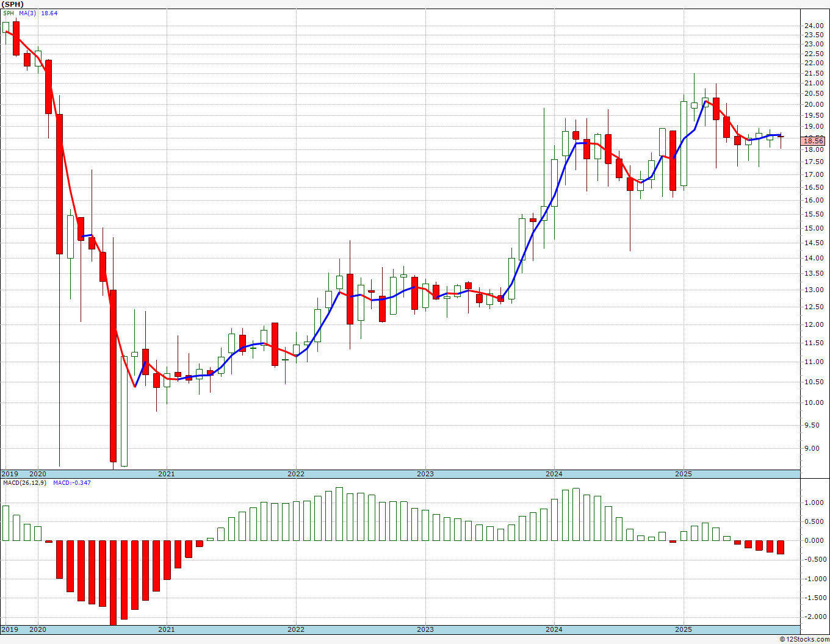Image resolution: width=830 pixels, height=644 pixels.
Task: Select the 21.00 price axis label
Action: point(814,83)
